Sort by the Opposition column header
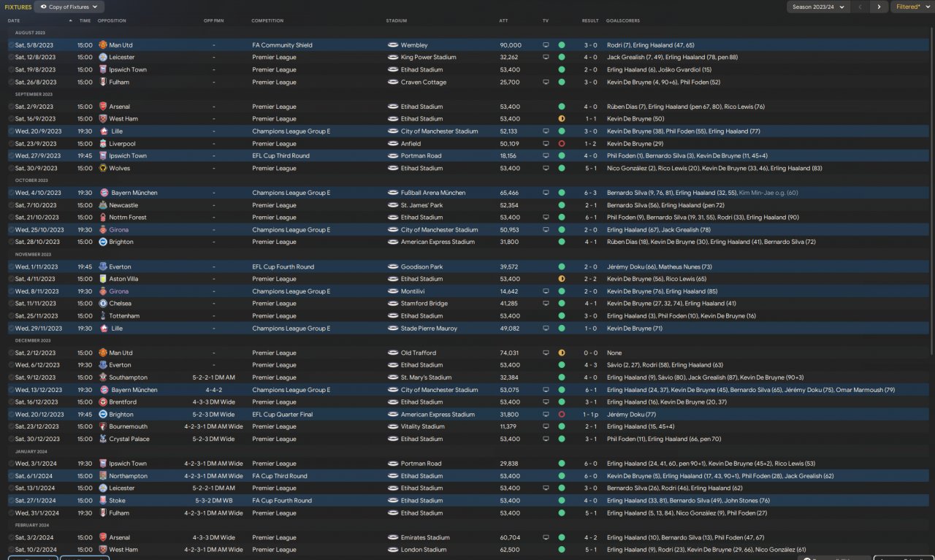This screenshot has width=935, height=560. [112, 20]
